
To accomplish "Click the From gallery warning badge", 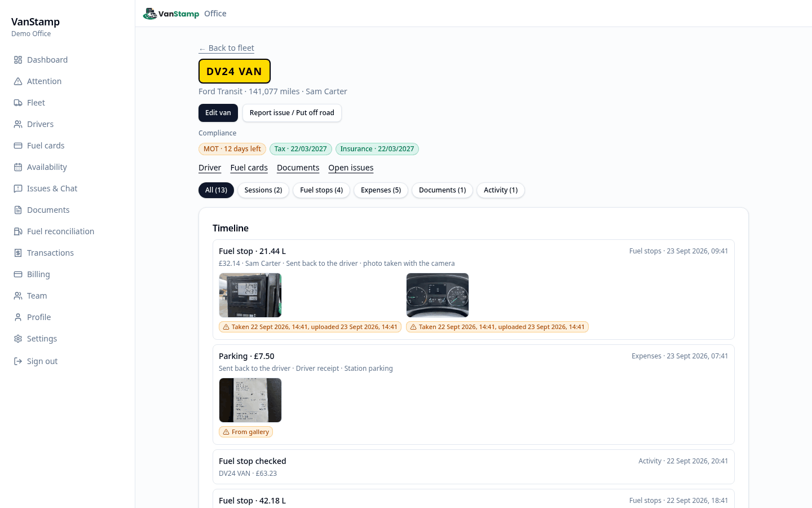I will pos(246,432).
